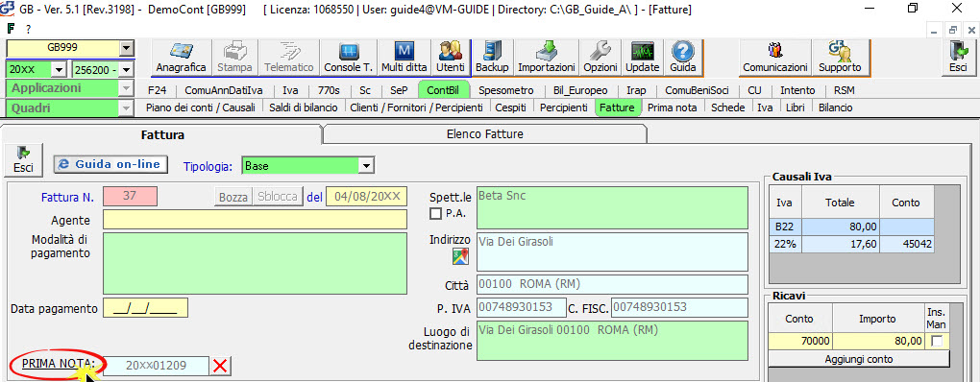980x382 pixels.
Task: Open the 256200 code dropdown
Action: (127, 70)
